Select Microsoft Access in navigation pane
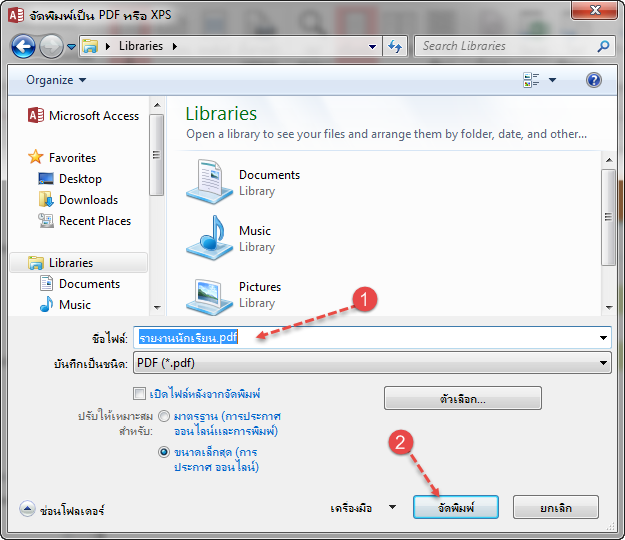 coord(93,116)
